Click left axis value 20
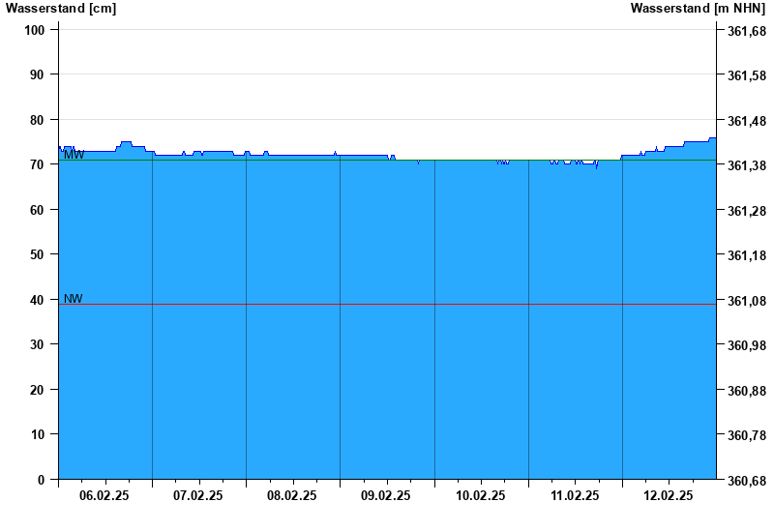 coord(37,390)
